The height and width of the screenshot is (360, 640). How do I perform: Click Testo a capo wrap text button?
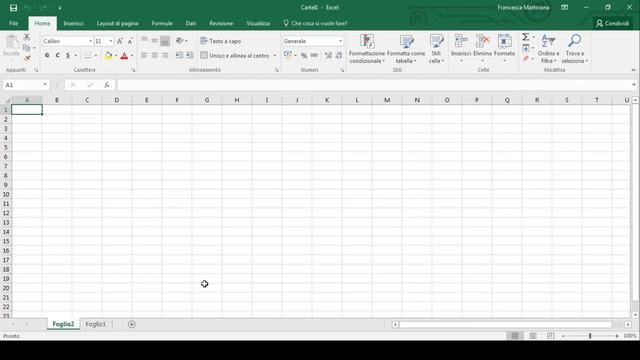(220, 41)
